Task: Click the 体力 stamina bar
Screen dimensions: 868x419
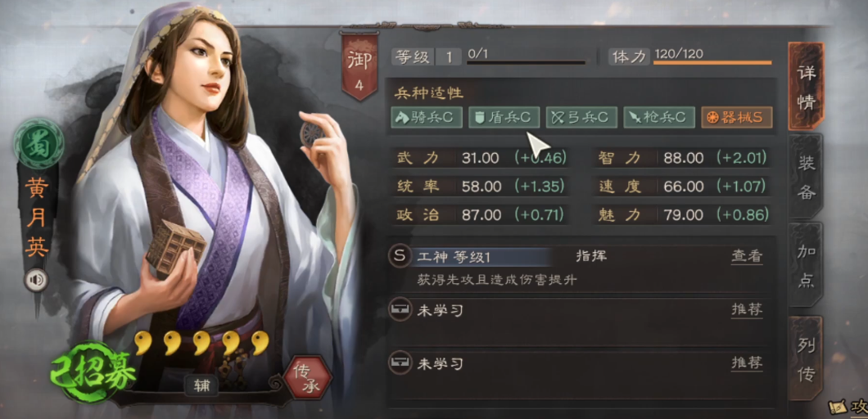Action: [712, 62]
